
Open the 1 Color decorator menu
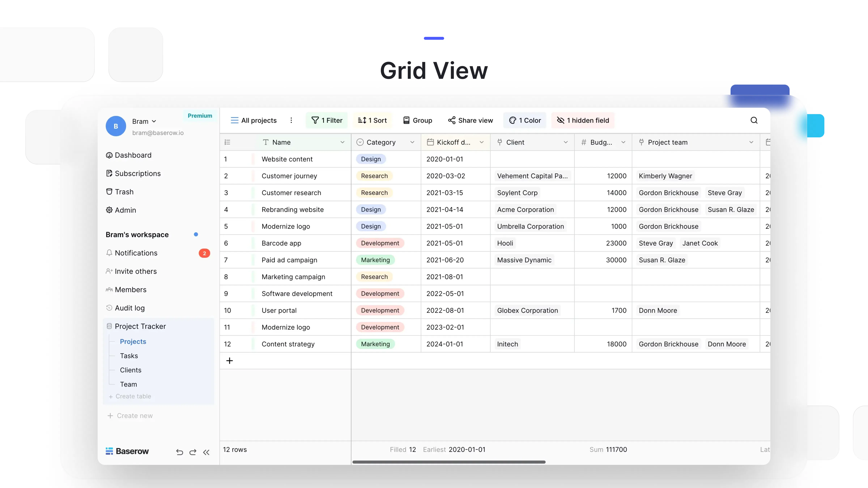(525, 120)
